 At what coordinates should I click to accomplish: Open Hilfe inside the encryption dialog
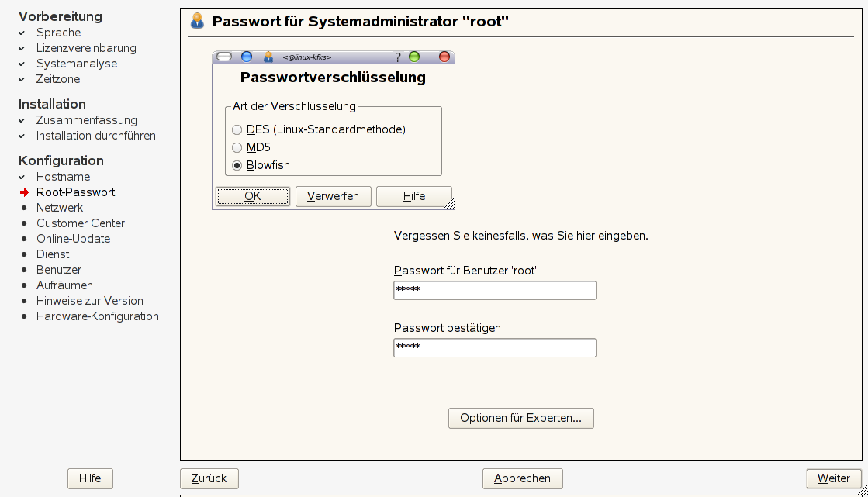414,196
